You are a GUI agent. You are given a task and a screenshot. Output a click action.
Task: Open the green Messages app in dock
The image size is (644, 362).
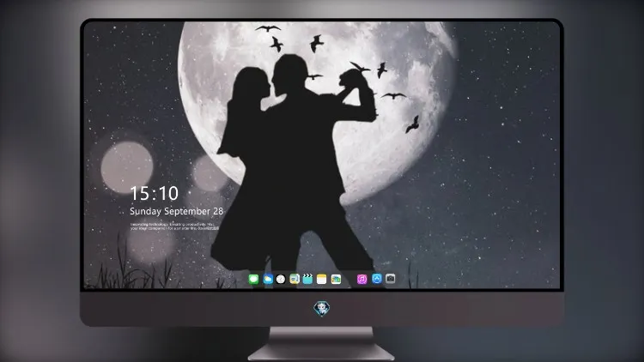[253, 279]
